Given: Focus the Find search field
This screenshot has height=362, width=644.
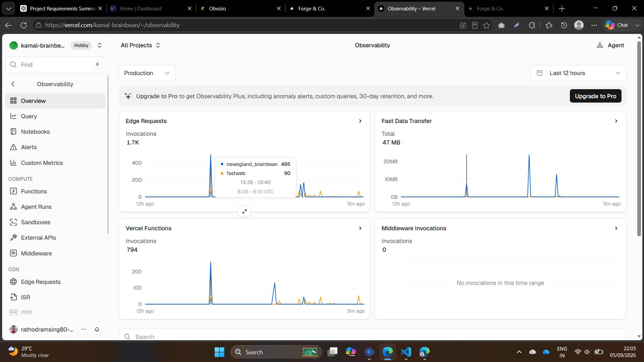Looking at the screenshot, I should [x=55, y=65].
